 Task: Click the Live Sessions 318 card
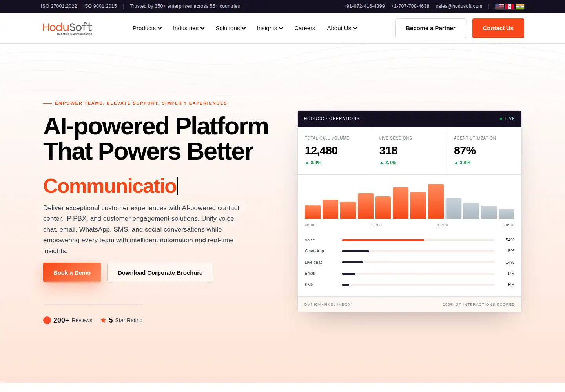tap(409, 151)
